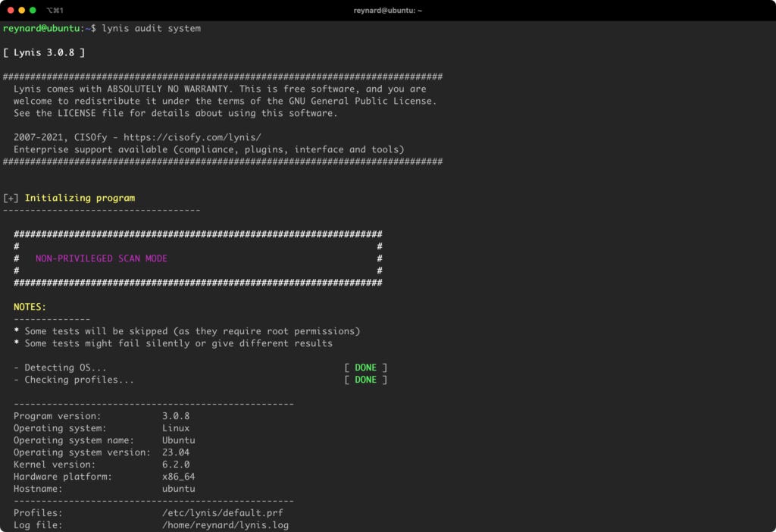Click the /home/reynard/lynis.log log path

pos(225,525)
